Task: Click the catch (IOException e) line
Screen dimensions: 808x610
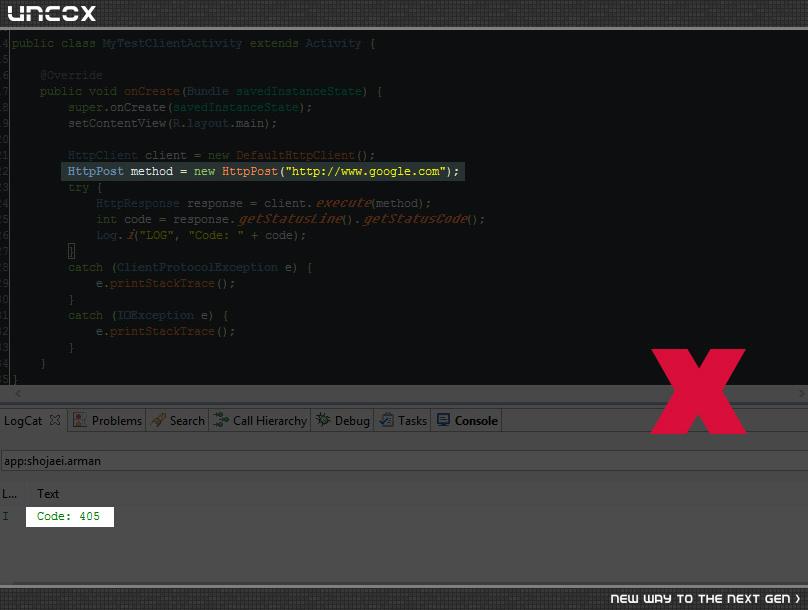Action: coord(148,315)
